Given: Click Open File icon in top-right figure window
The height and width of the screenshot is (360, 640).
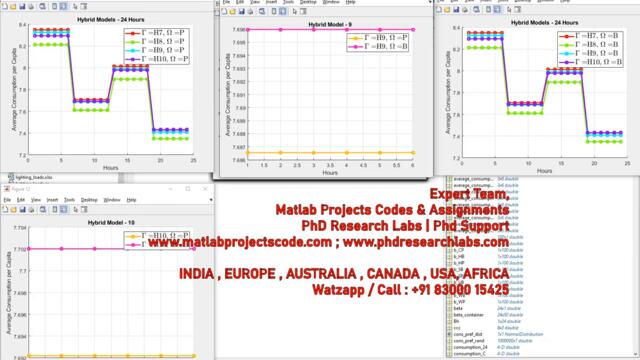Looking at the screenshot, I should pyautogui.click(x=447, y=9).
